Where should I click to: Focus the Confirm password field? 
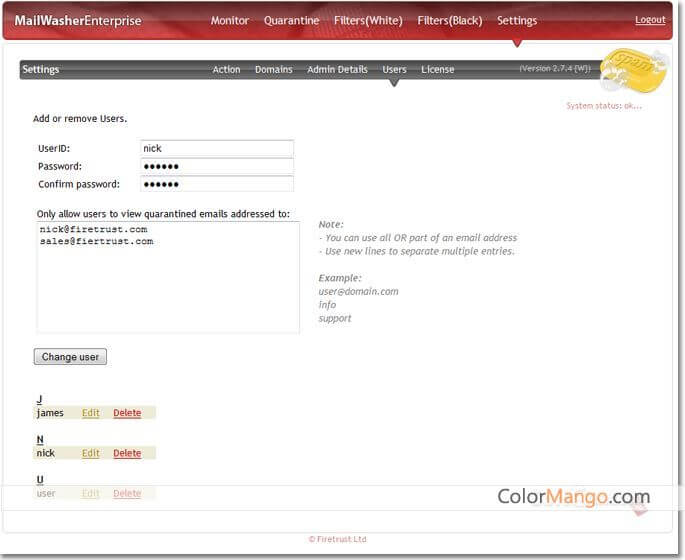tap(216, 184)
